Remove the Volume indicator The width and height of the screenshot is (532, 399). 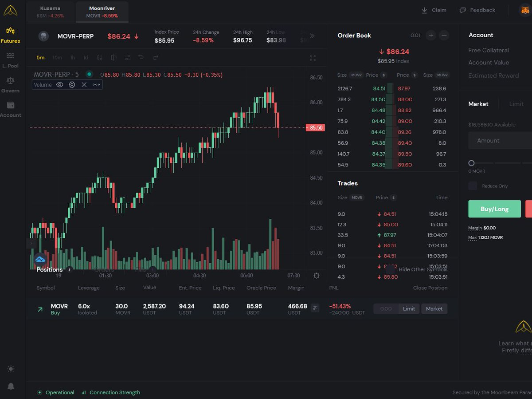pyautogui.click(x=84, y=85)
